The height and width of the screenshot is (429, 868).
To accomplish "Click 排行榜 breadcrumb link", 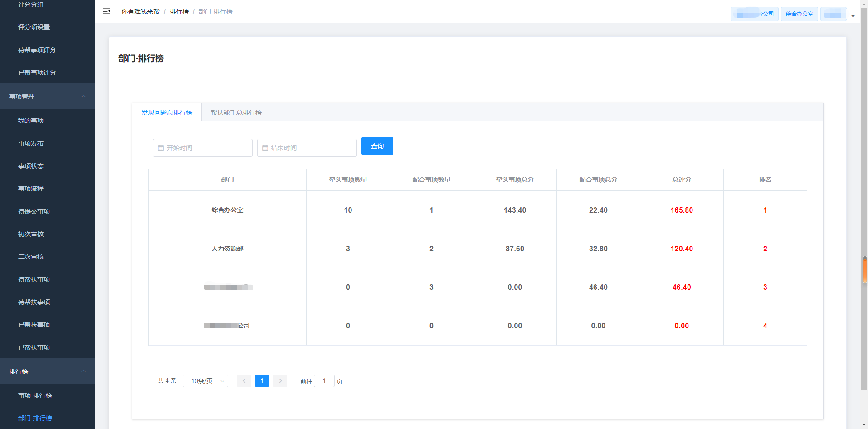I will [179, 11].
